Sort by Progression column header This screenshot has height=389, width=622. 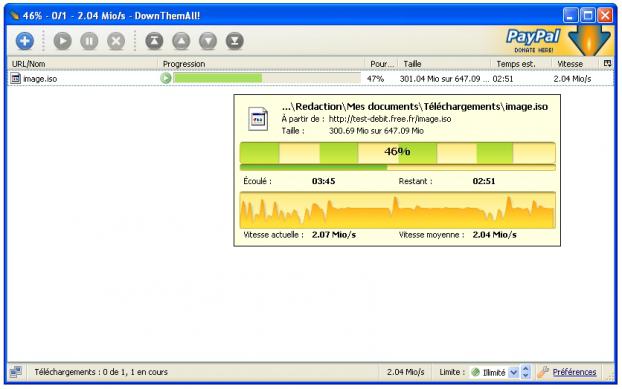261,64
